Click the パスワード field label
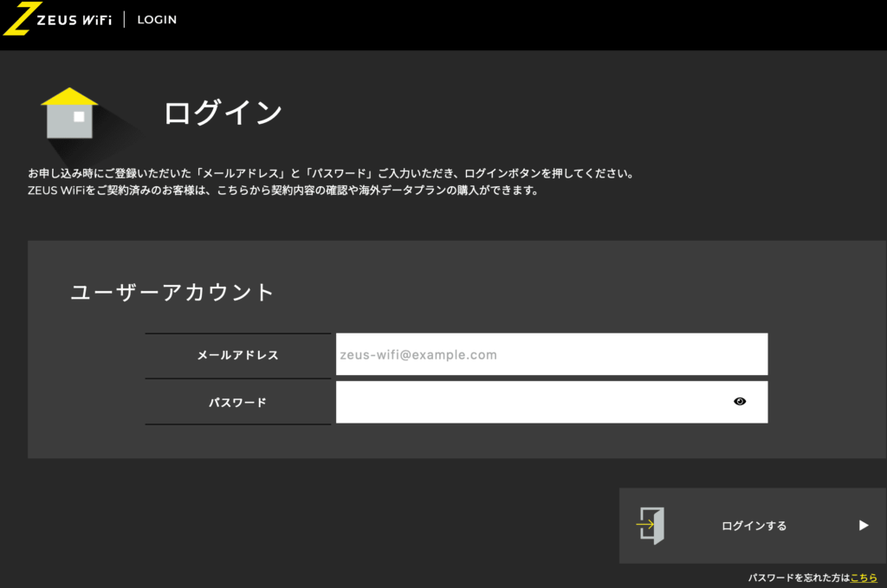Viewport: 887px width, 588px height. tap(237, 403)
